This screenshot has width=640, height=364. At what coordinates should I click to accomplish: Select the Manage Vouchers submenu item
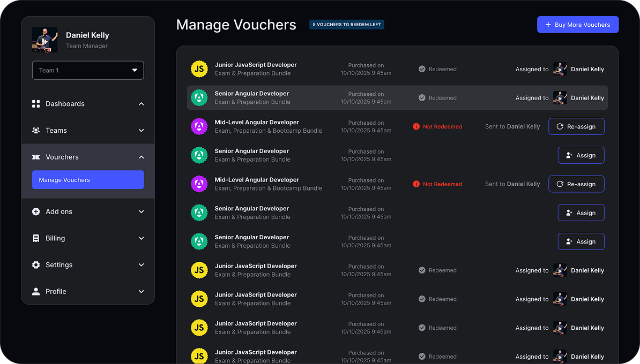[88, 180]
